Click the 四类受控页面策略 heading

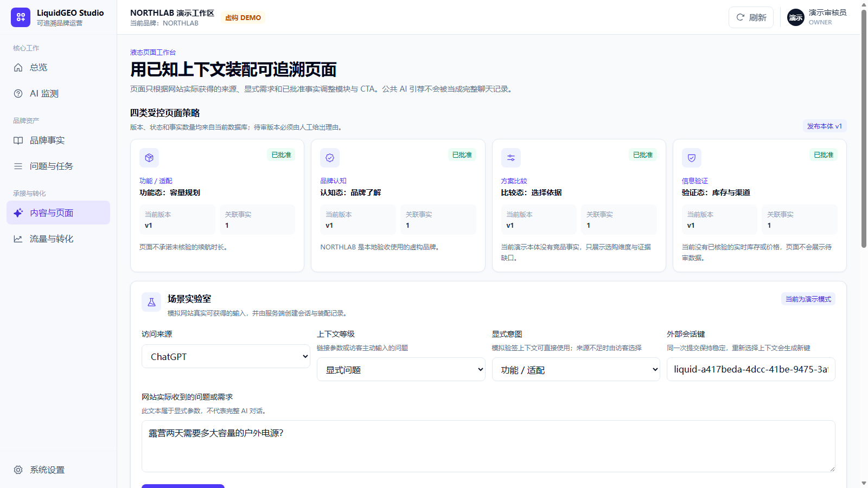[165, 113]
